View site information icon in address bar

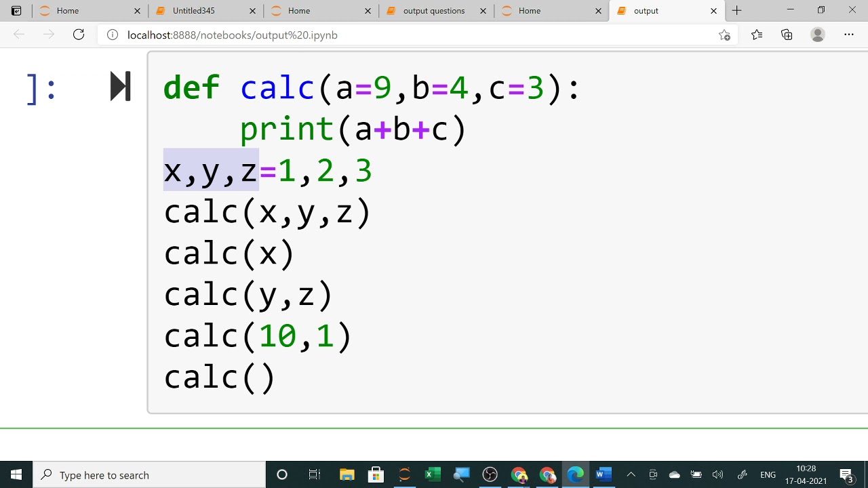pos(113,35)
